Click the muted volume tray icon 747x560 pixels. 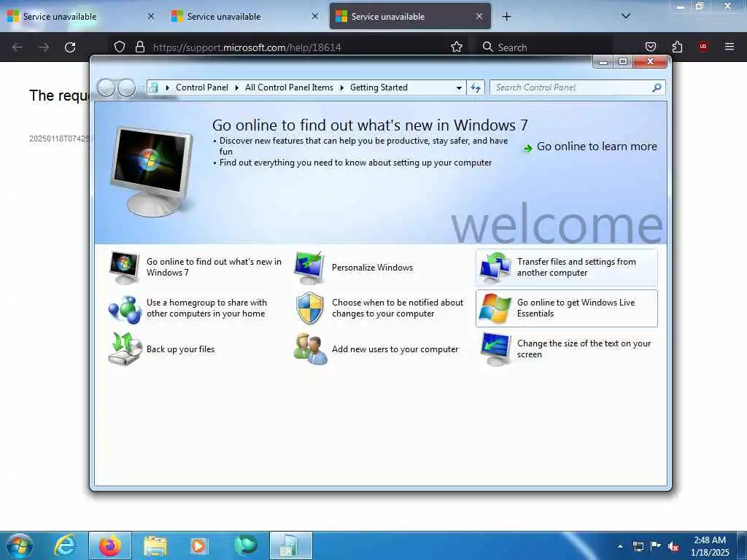tap(673, 547)
